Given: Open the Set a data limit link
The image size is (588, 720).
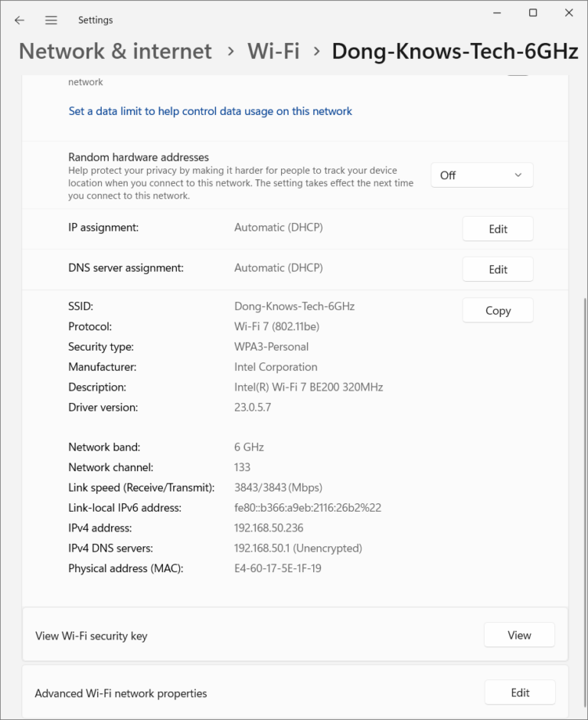Looking at the screenshot, I should point(210,111).
